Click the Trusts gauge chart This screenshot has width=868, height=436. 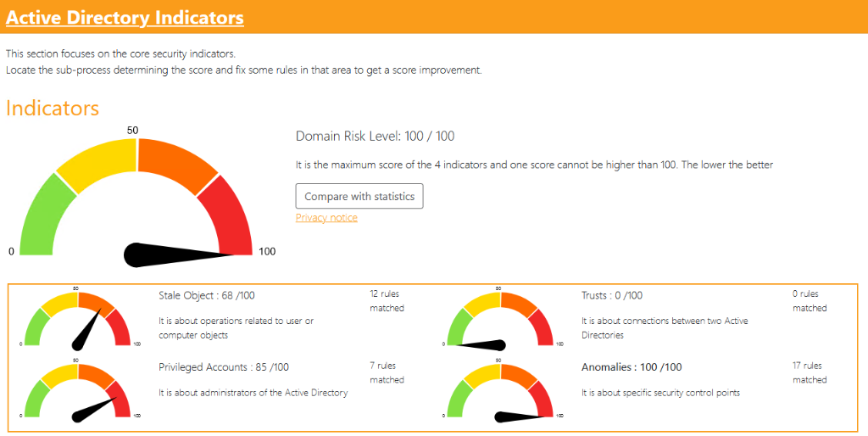500,318
